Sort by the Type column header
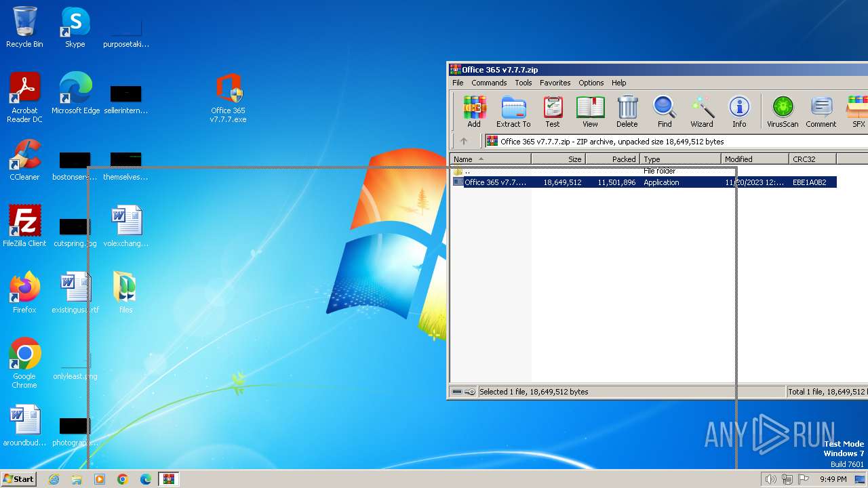Image resolution: width=868 pixels, height=488 pixels. [x=680, y=159]
